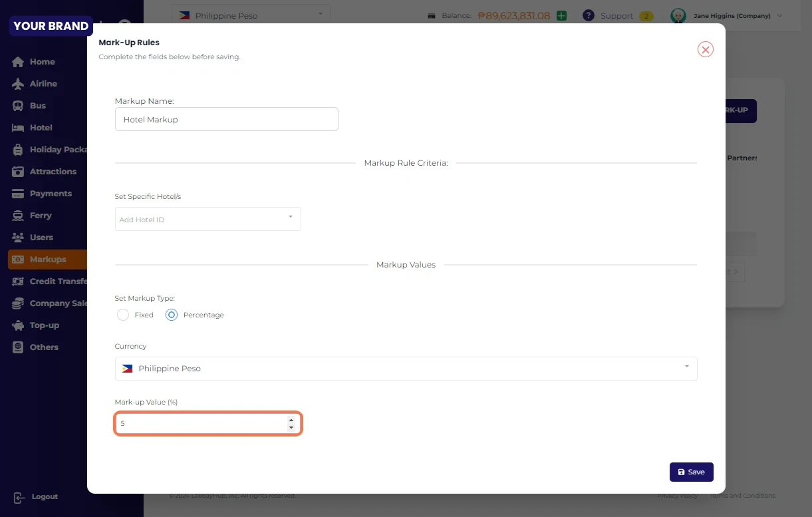
Task: Increase mark-up value with up arrow
Action: click(291, 420)
